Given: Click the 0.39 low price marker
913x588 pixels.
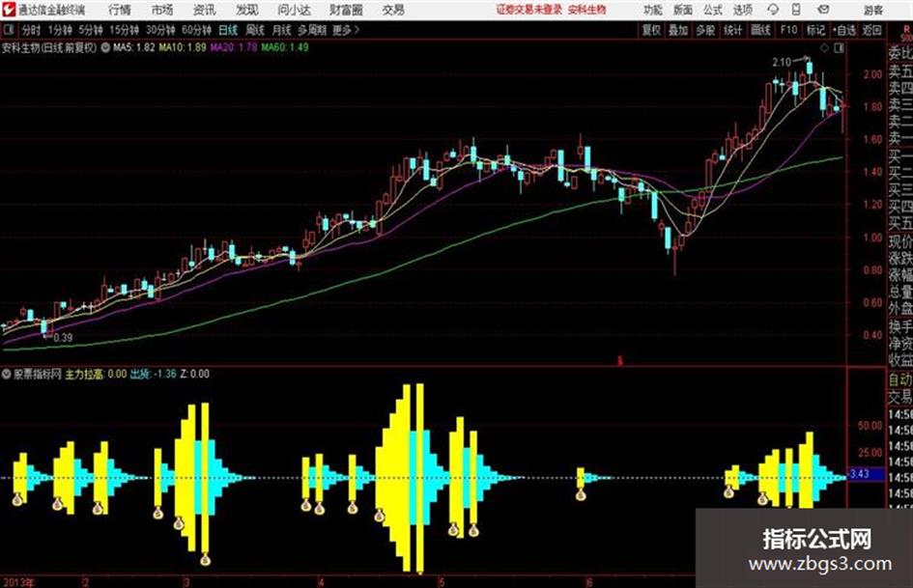Looking at the screenshot, I should click(63, 337).
